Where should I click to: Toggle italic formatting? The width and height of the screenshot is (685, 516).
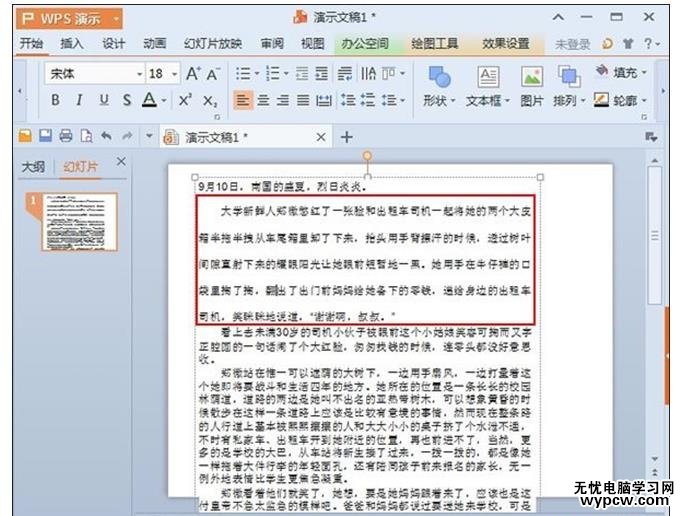click(x=79, y=100)
